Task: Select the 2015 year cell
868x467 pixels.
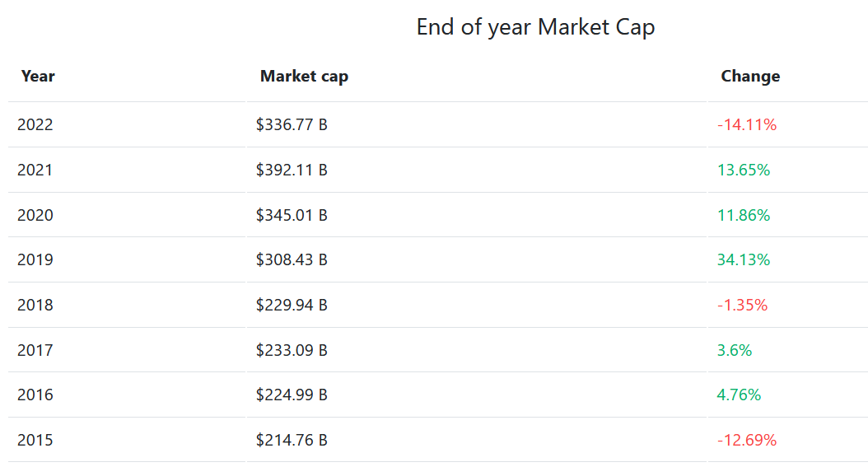Action: 35,441
